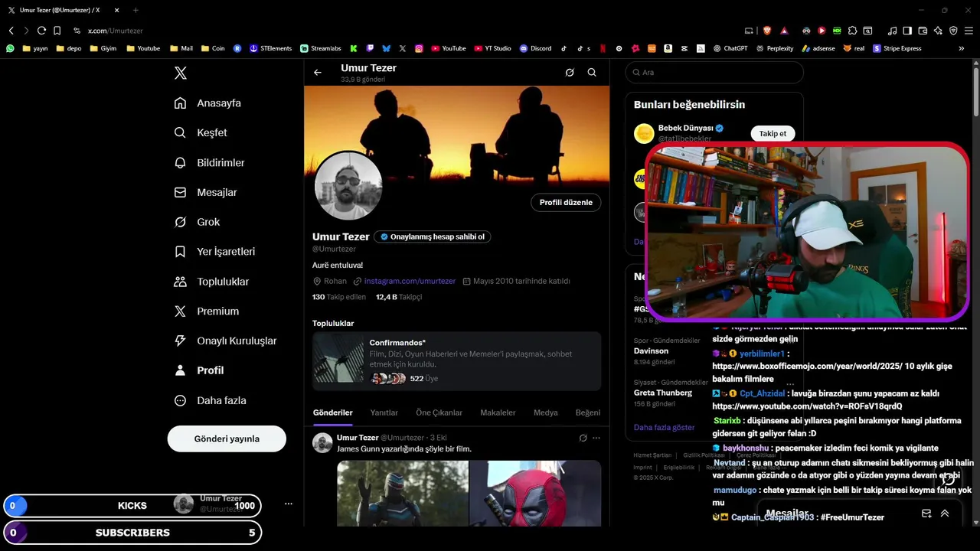This screenshot has height=551, width=980.
Task: Click Daha fazla göster link
Action: (x=664, y=427)
